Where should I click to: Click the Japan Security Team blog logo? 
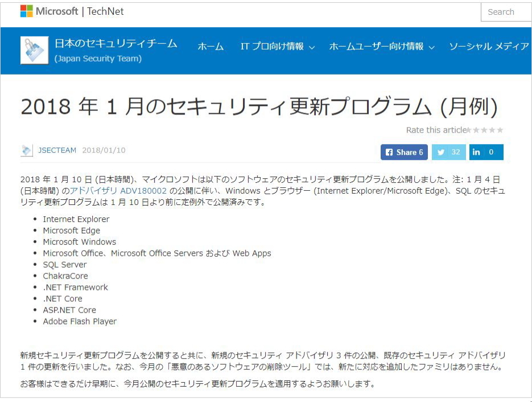34,50
